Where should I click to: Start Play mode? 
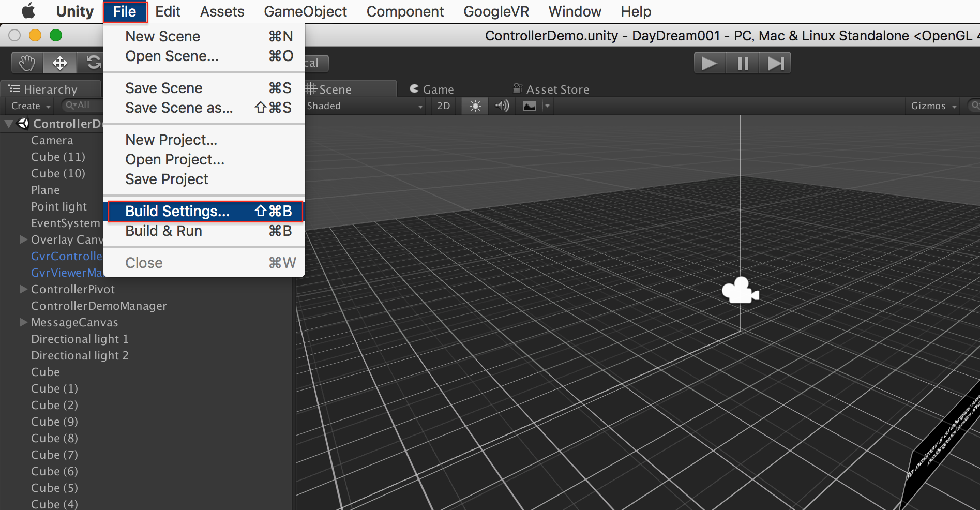[710, 63]
